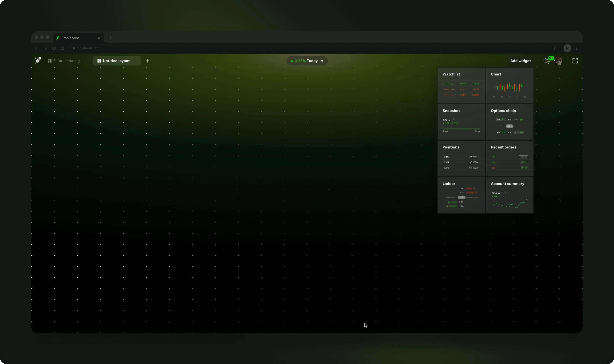Add the Ladder widget
Image resolution: width=614 pixels, height=364 pixels.
pyautogui.click(x=461, y=195)
